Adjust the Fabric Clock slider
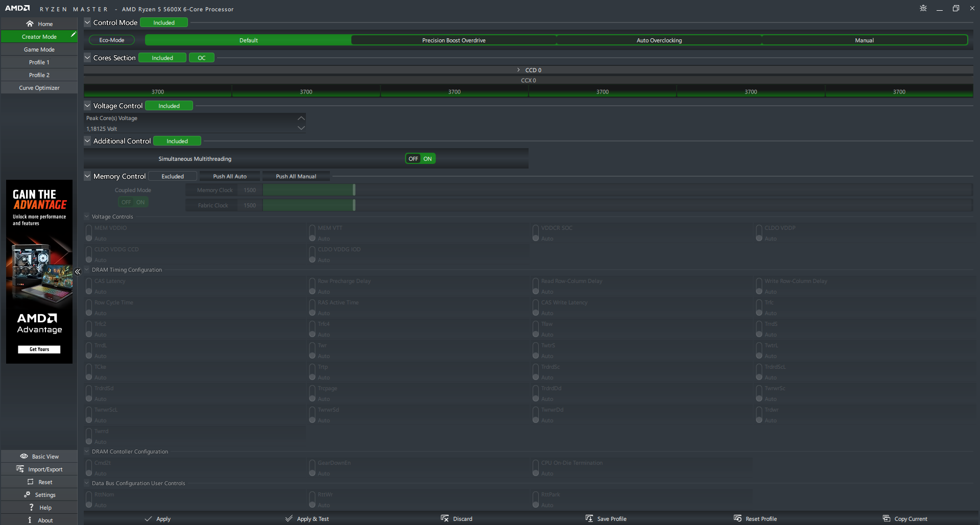The width and height of the screenshot is (980, 525). tap(354, 205)
